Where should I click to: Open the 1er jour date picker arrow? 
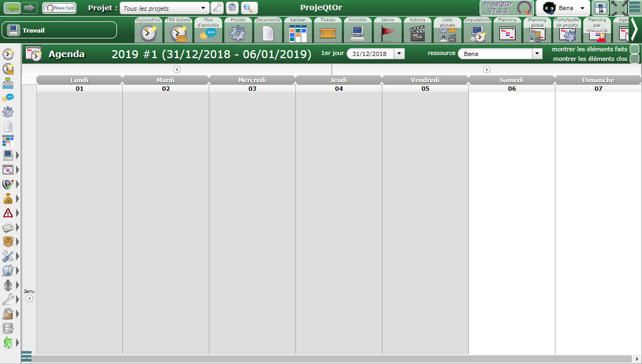pyautogui.click(x=400, y=53)
